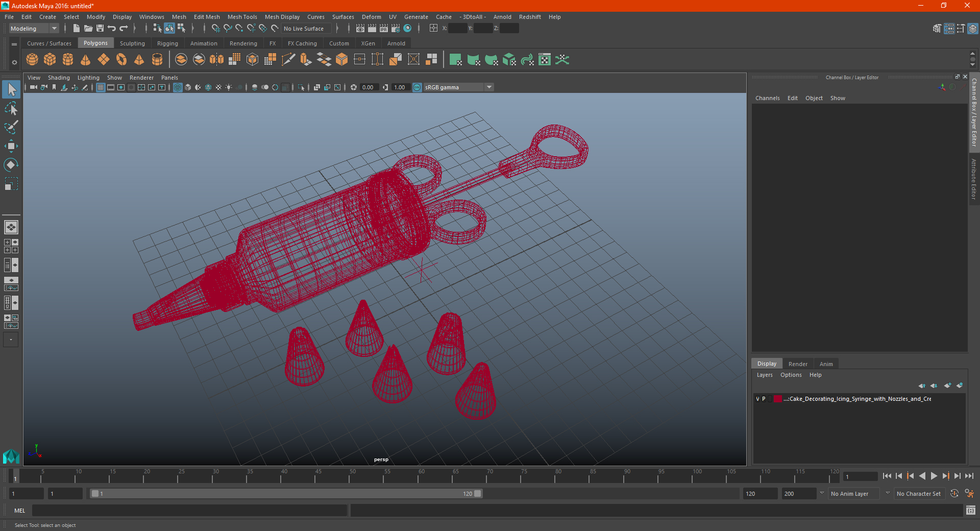This screenshot has width=980, height=531.
Task: Start IPR render with IPR icon
Action: click(384, 29)
